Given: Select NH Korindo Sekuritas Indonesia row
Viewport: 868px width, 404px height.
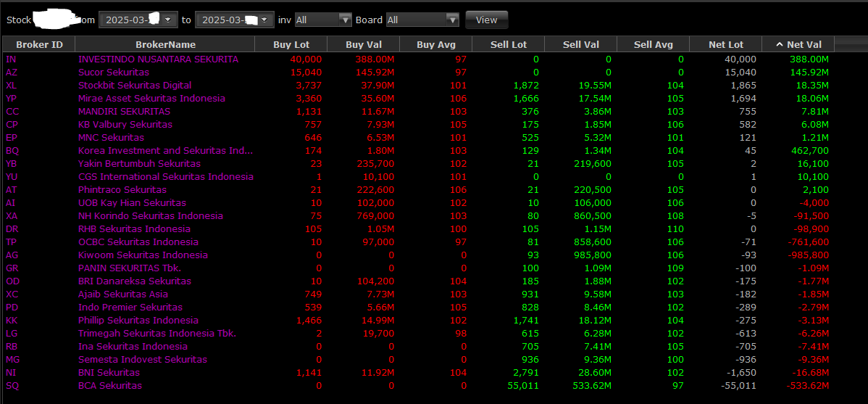Looking at the screenshot, I should [419, 215].
